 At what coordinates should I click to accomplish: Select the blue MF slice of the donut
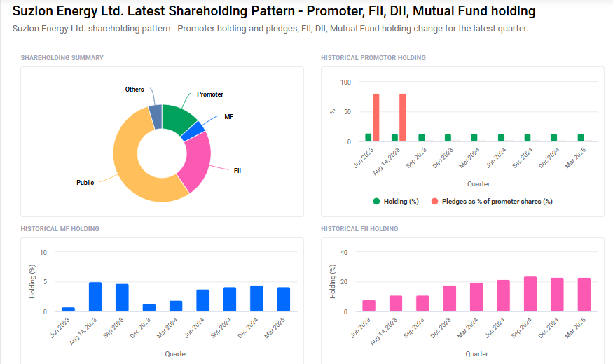194,130
